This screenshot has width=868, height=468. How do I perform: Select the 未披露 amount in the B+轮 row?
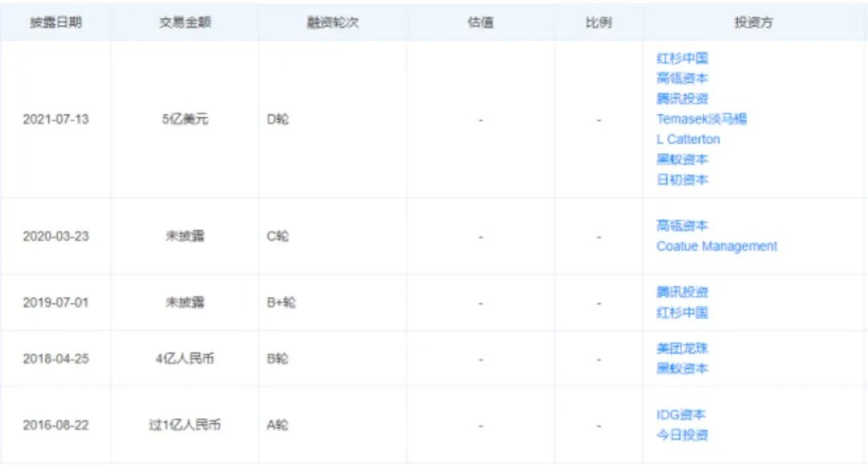(x=185, y=302)
